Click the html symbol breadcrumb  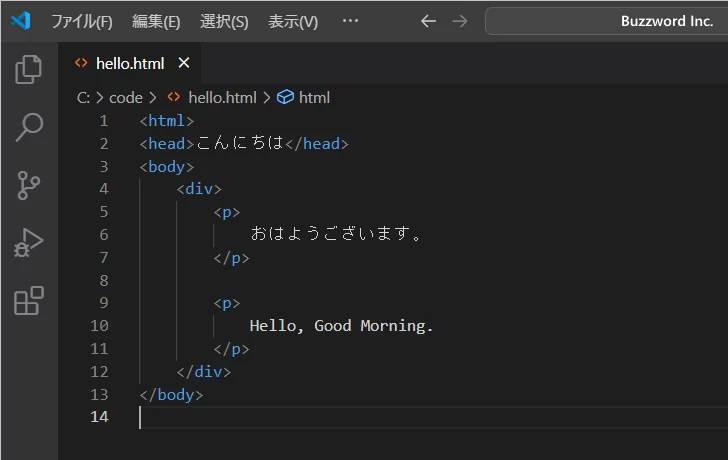(314, 98)
